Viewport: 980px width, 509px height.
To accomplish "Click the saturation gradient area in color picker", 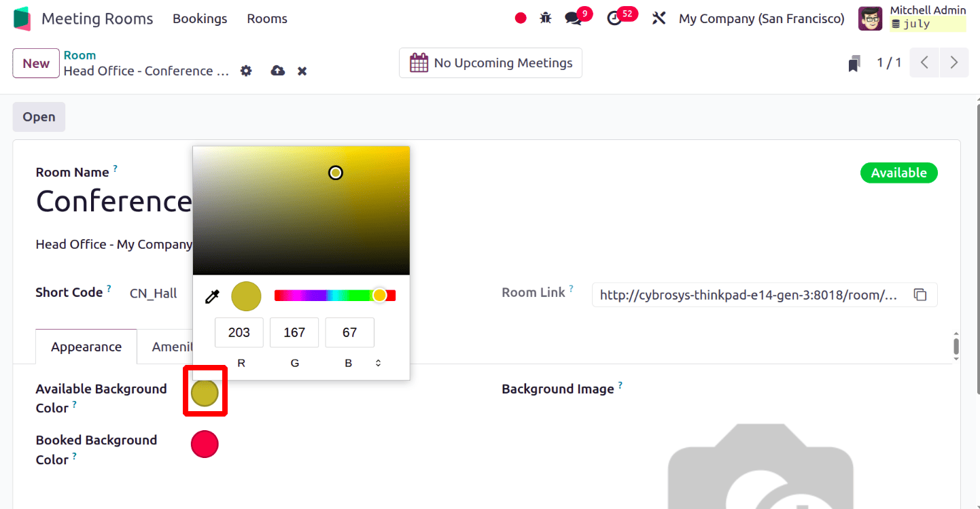I will [x=301, y=210].
